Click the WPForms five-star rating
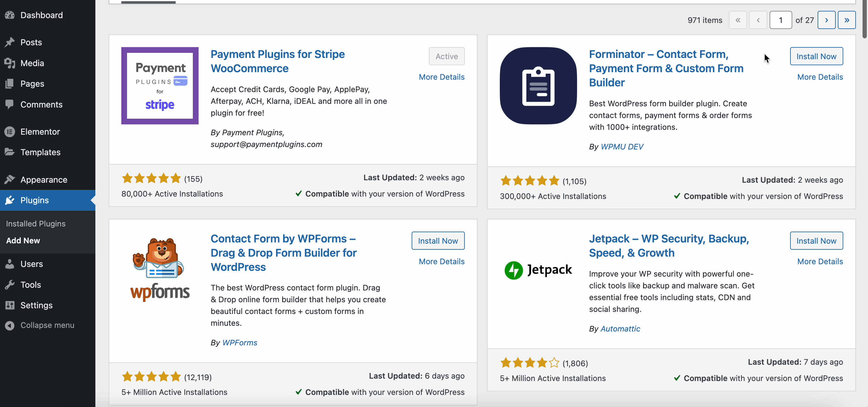Image resolution: width=868 pixels, height=407 pixels. point(151,377)
